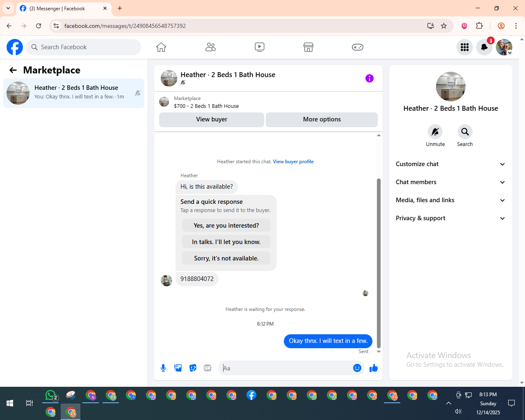Viewport: 525px width, 420px height.
Task: Open the Friends icon in top navigation
Action: (210, 47)
